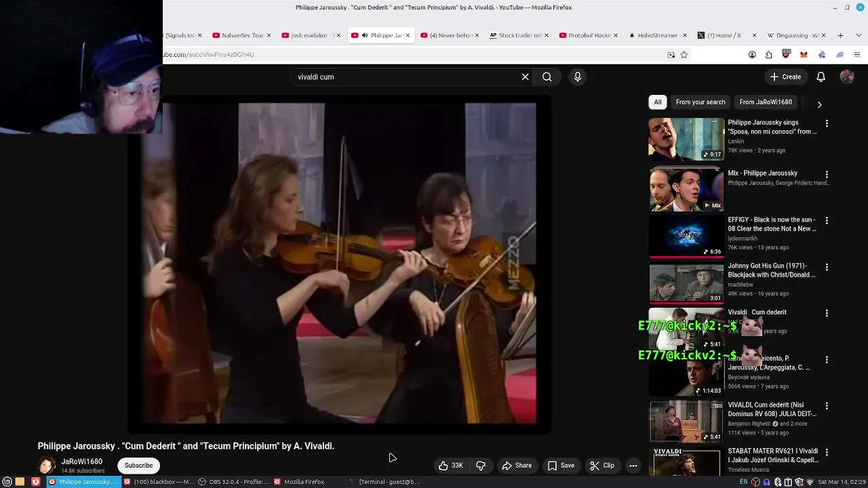Click the video player to pause

pyautogui.click(x=338, y=264)
